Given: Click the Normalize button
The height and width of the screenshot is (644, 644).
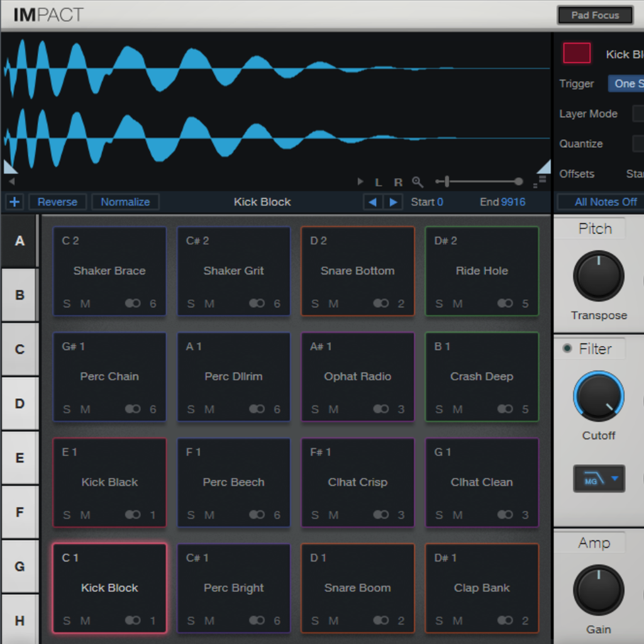Looking at the screenshot, I should pyautogui.click(x=125, y=202).
